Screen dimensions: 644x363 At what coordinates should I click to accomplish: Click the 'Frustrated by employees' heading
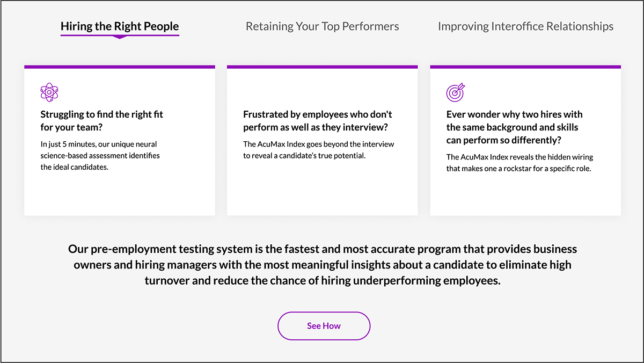coord(318,121)
